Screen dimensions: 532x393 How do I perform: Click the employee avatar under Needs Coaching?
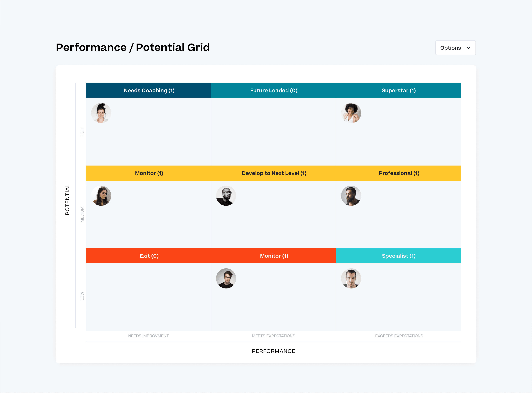(101, 113)
